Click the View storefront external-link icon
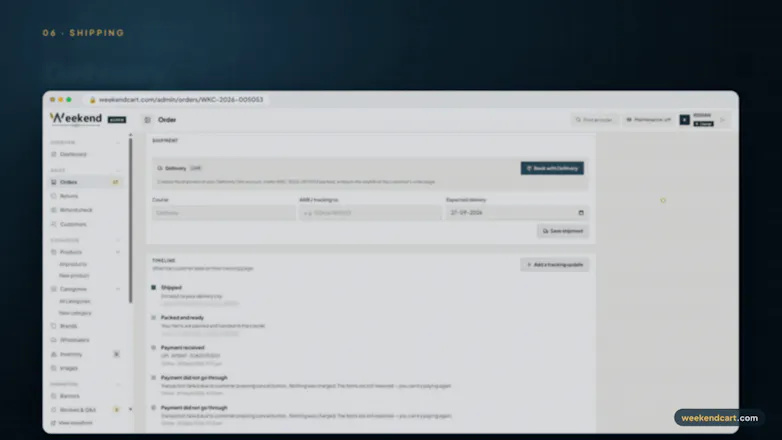The image size is (782, 440). point(53,423)
